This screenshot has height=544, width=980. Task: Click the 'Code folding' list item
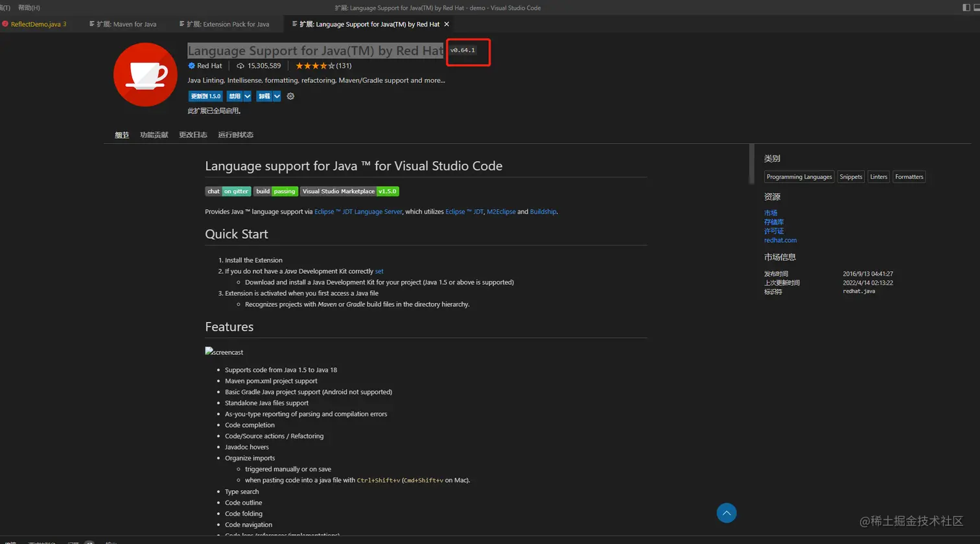pyautogui.click(x=244, y=514)
